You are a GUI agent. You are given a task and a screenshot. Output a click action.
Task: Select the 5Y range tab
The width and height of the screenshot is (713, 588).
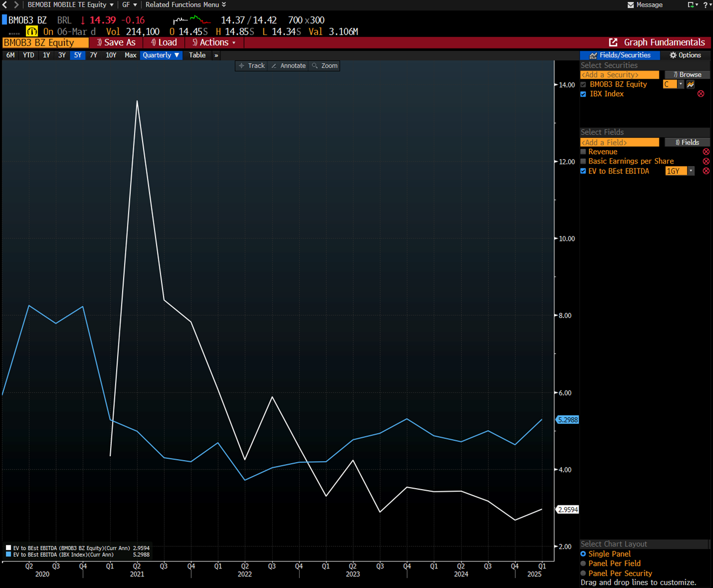pos(78,55)
